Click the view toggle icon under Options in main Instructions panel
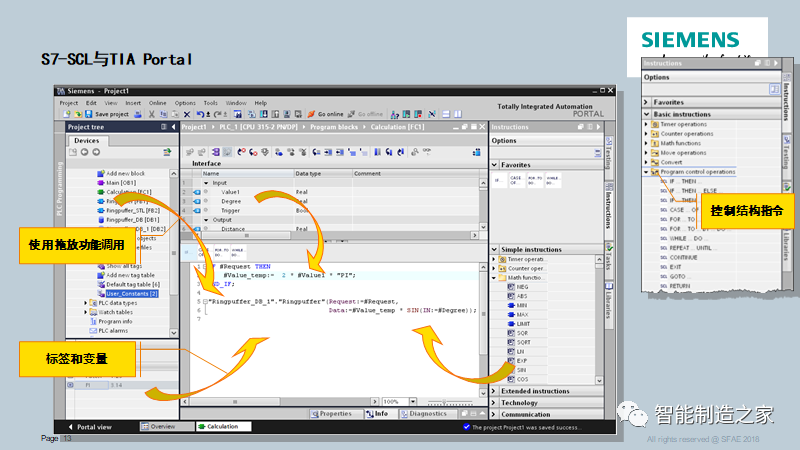 [597, 153]
